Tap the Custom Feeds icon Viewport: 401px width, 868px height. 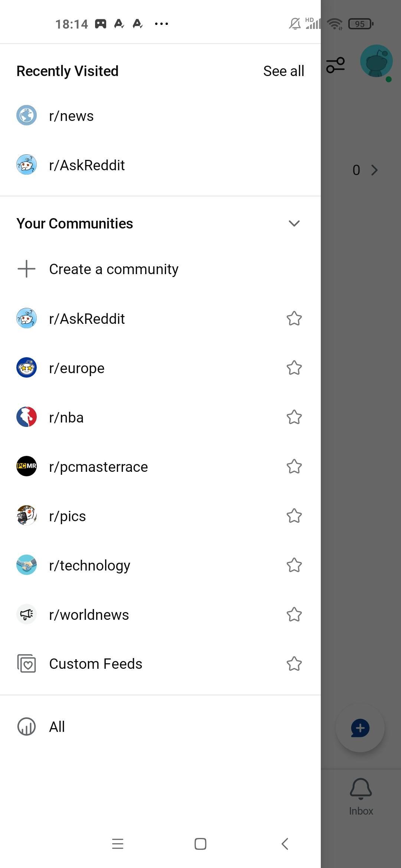(x=26, y=664)
